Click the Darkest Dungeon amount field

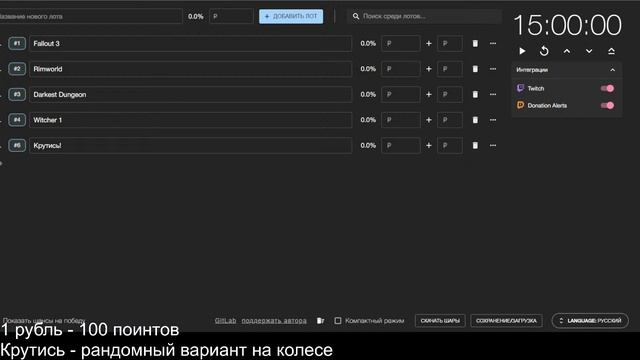click(x=400, y=94)
